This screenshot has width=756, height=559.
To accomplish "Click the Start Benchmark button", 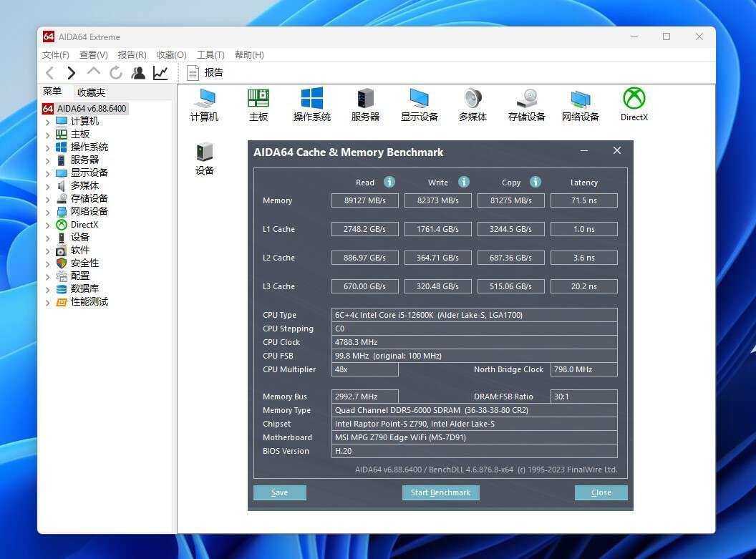I will click(440, 492).
